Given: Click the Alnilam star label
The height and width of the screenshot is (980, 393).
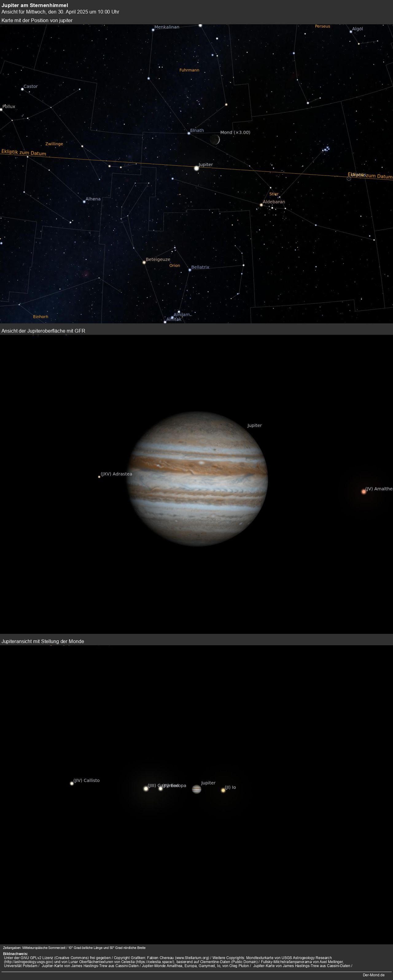Looking at the screenshot, I should click(x=182, y=314).
